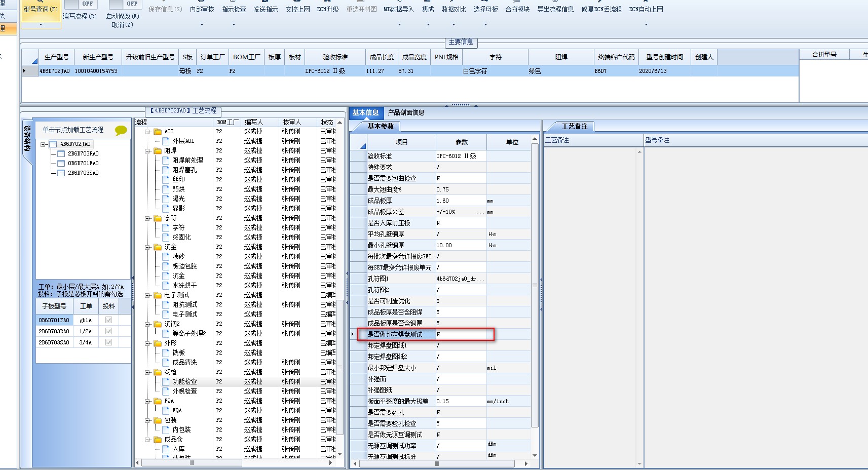Switch to the 产品剖面信息 tab

tap(406, 112)
